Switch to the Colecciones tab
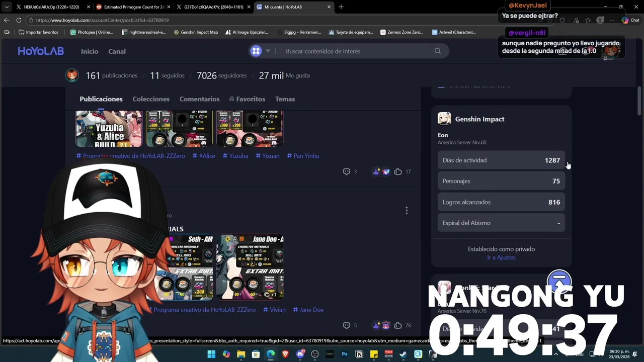This screenshot has height=362, width=644. tap(151, 99)
